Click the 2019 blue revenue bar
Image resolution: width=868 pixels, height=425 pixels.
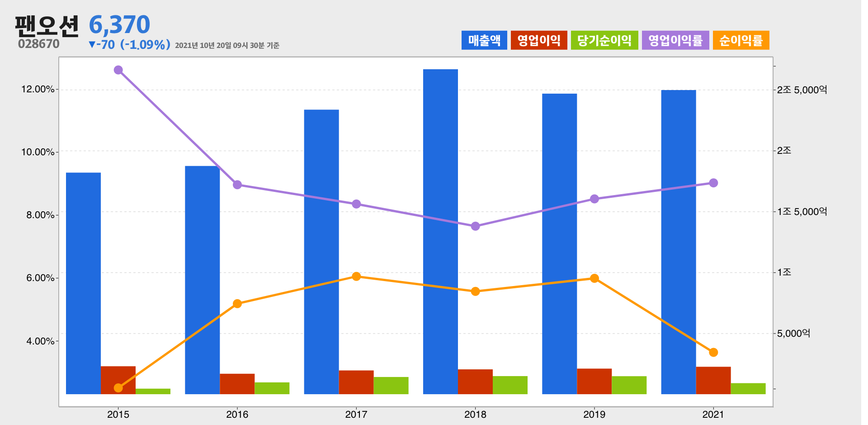pos(560,244)
